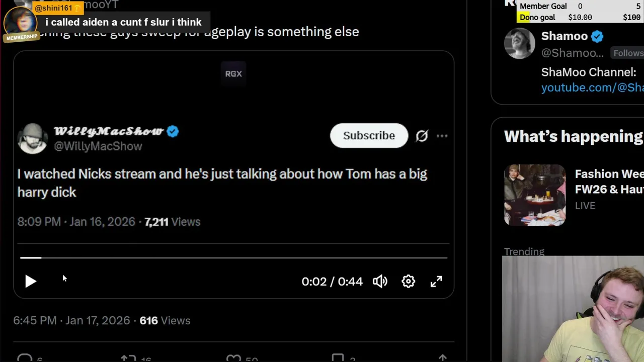Viewport: 644px width, 362px height.
Task: Click the Grok icon beside Subscribe
Action: click(422, 136)
